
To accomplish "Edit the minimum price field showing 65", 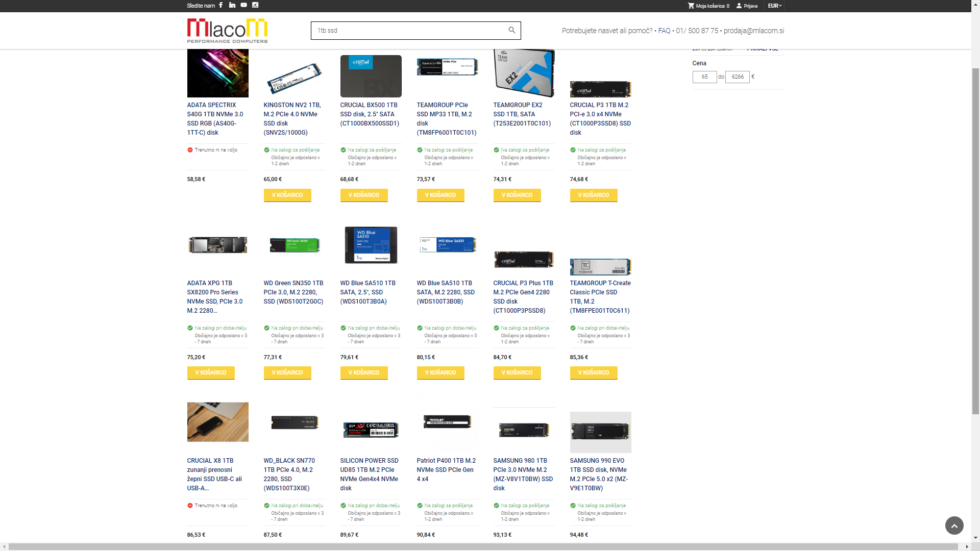I will tap(704, 77).
